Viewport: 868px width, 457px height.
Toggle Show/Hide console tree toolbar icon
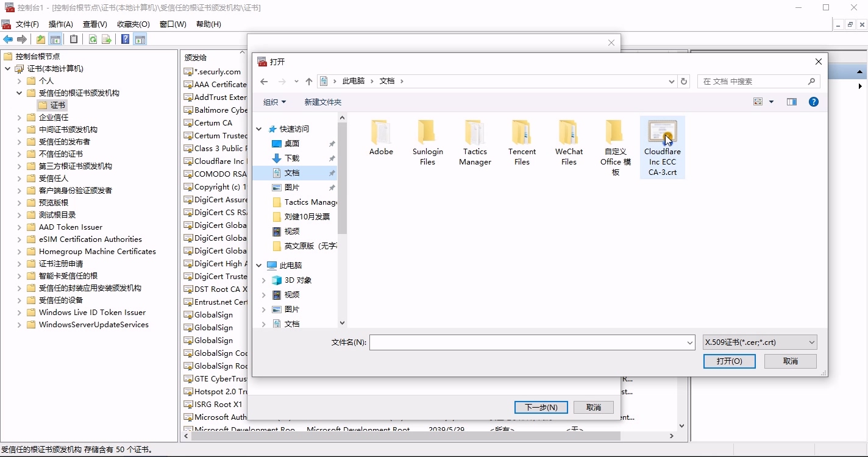55,40
